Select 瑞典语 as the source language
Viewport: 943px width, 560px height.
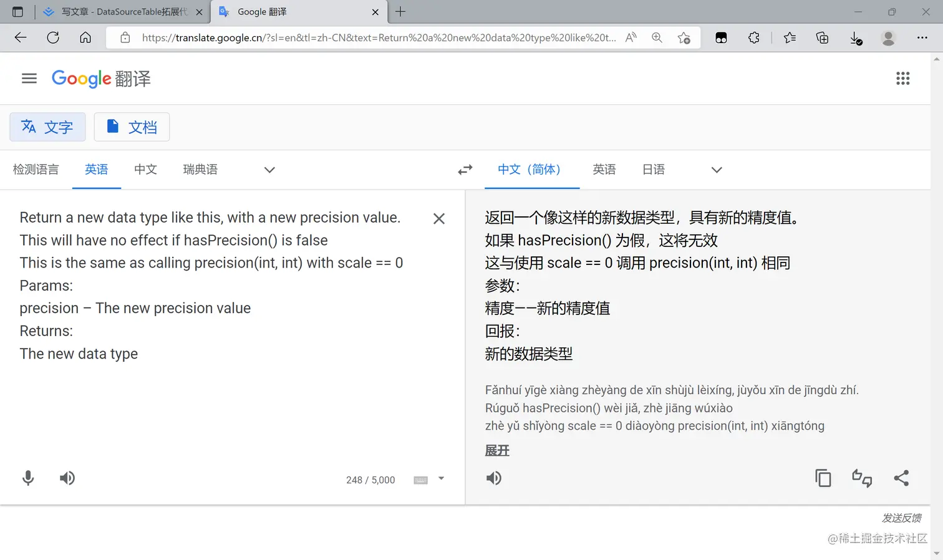pos(200,170)
